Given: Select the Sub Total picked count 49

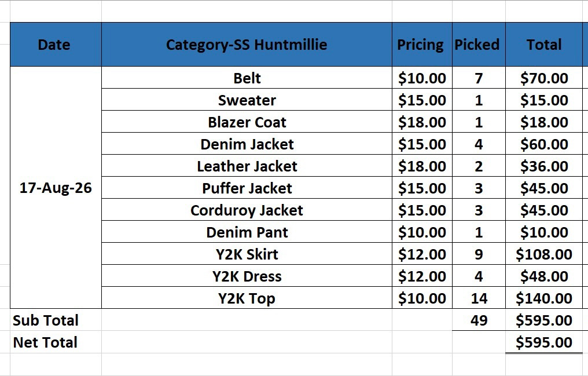Looking at the screenshot, I should coord(479,320).
